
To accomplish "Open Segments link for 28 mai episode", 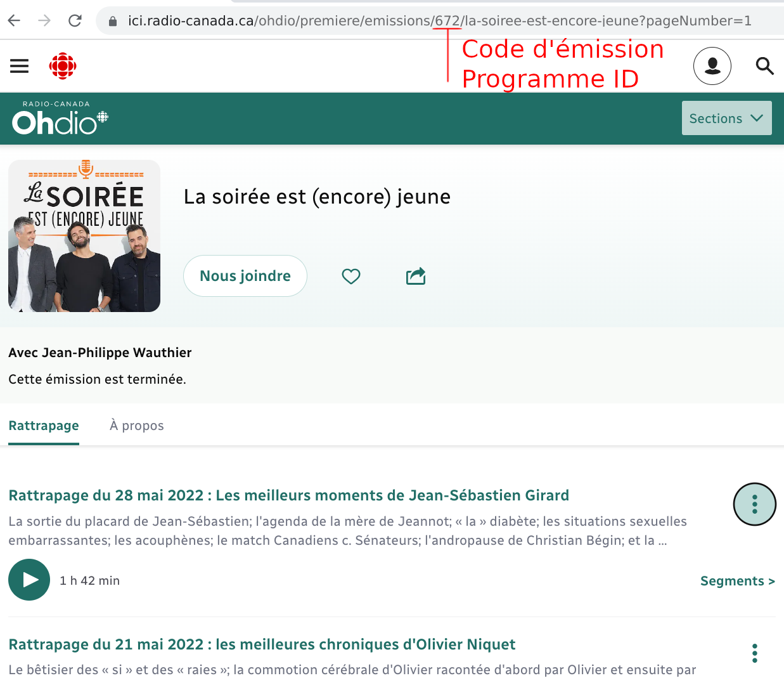I will pos(737,581).
